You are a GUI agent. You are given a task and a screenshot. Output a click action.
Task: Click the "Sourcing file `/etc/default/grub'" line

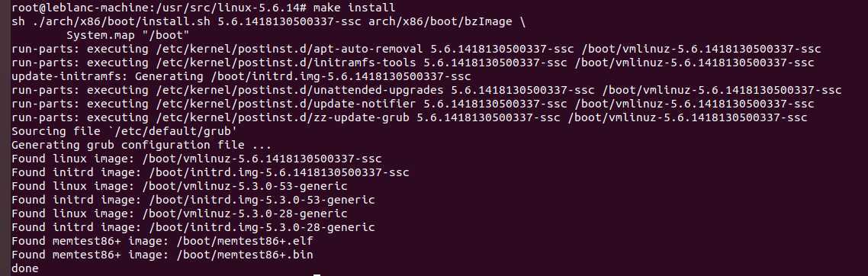coord(124,131)
